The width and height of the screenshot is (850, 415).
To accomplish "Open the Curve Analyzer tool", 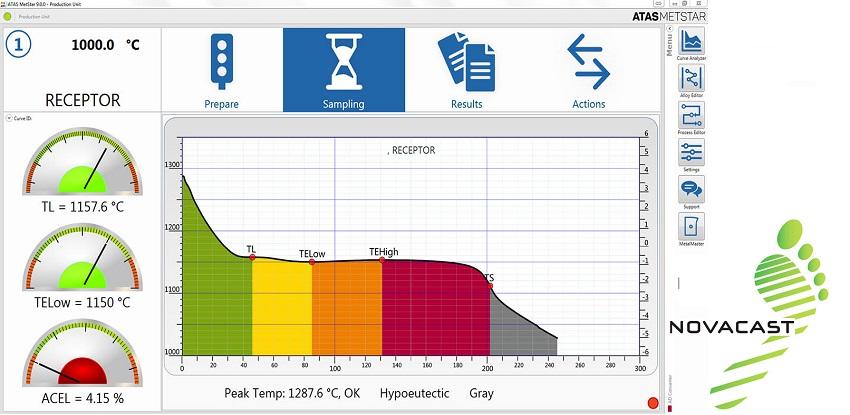I will (x=691, y=42).
